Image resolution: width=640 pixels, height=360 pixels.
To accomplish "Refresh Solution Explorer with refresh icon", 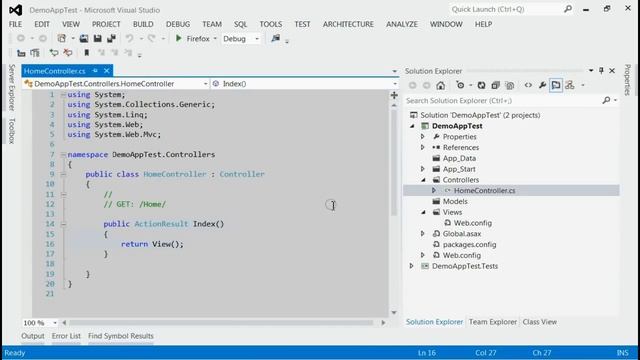I will 482,85.
